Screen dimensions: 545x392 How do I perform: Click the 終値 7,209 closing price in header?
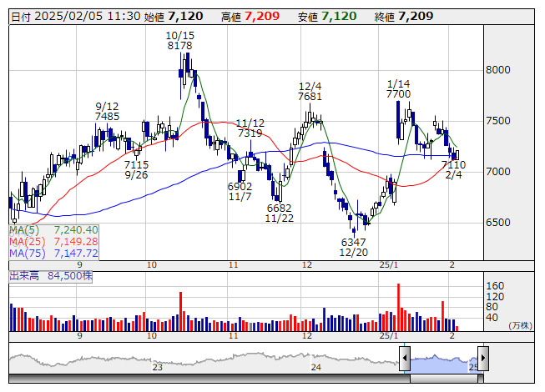pos(404,16)
